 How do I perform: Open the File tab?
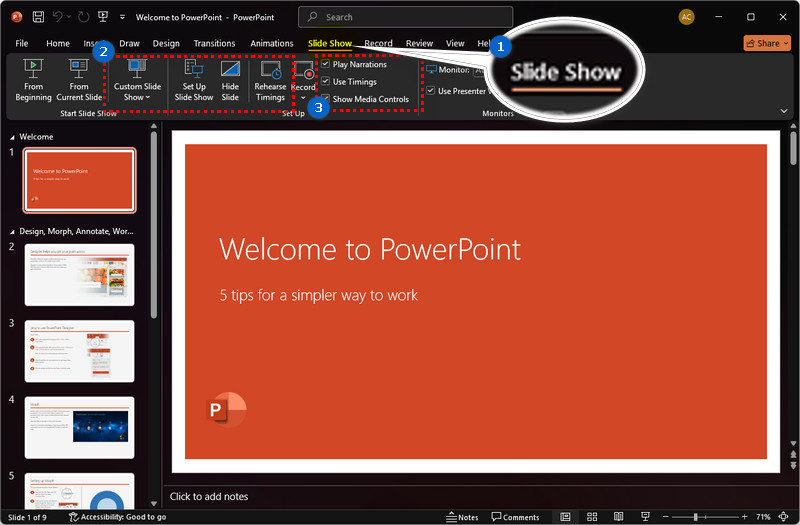tap(22, 43)
